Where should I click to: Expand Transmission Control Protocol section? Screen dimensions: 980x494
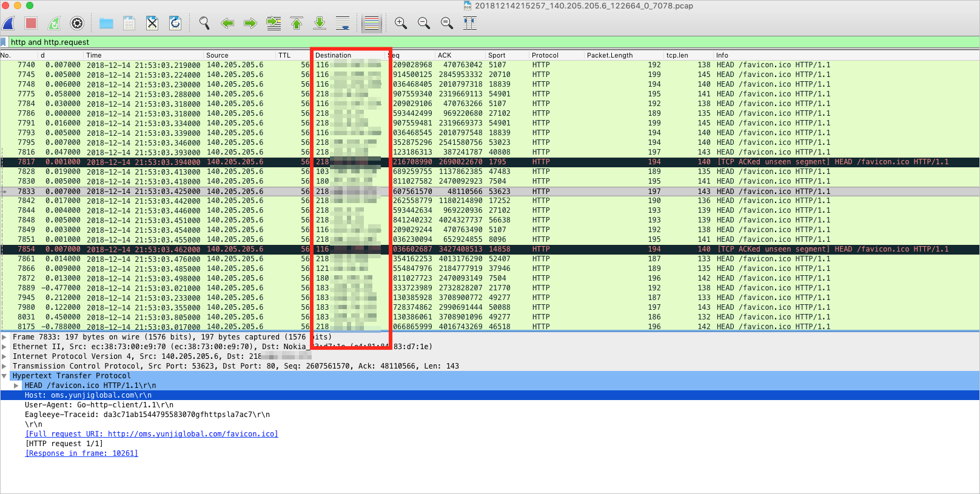coord(4,366)
